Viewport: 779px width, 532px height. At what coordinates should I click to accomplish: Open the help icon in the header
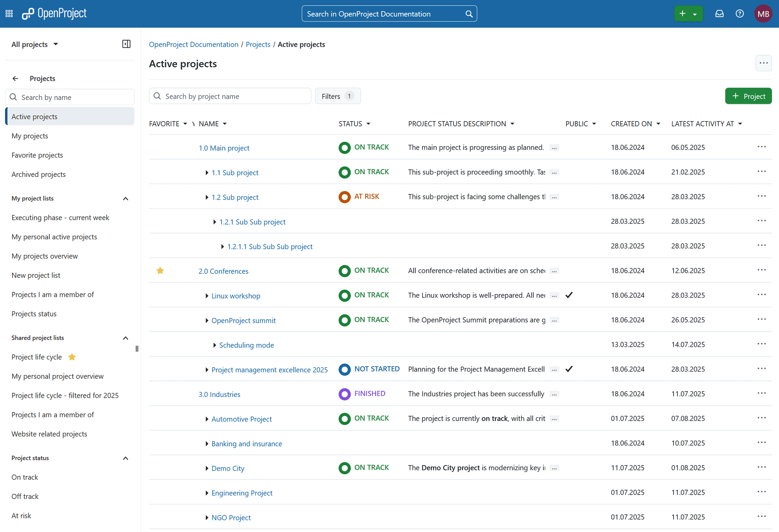pos(740,13)
